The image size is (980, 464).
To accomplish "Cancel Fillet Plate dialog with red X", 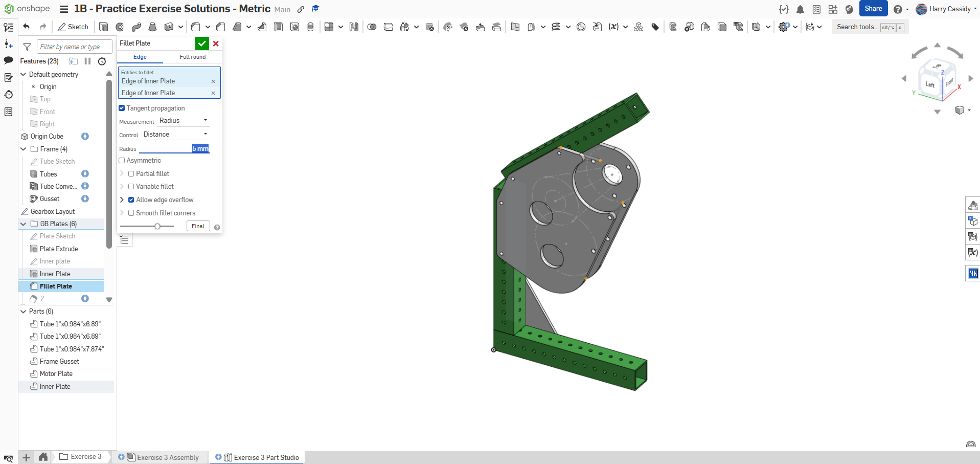I will tap(216, 43).
